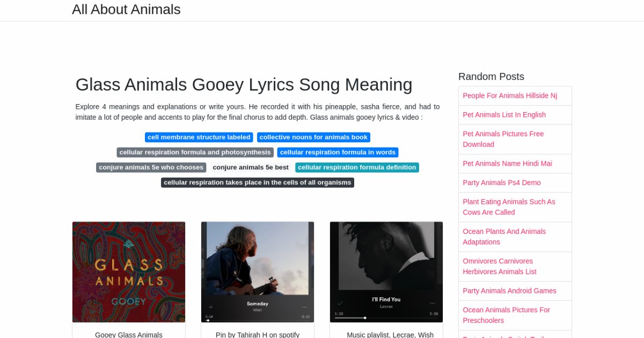This screenshot has height=338, width=644.
Task: Open 'Omnivores Carnivores Herbivores Animals List' link
Action: [x=500, y=266]
